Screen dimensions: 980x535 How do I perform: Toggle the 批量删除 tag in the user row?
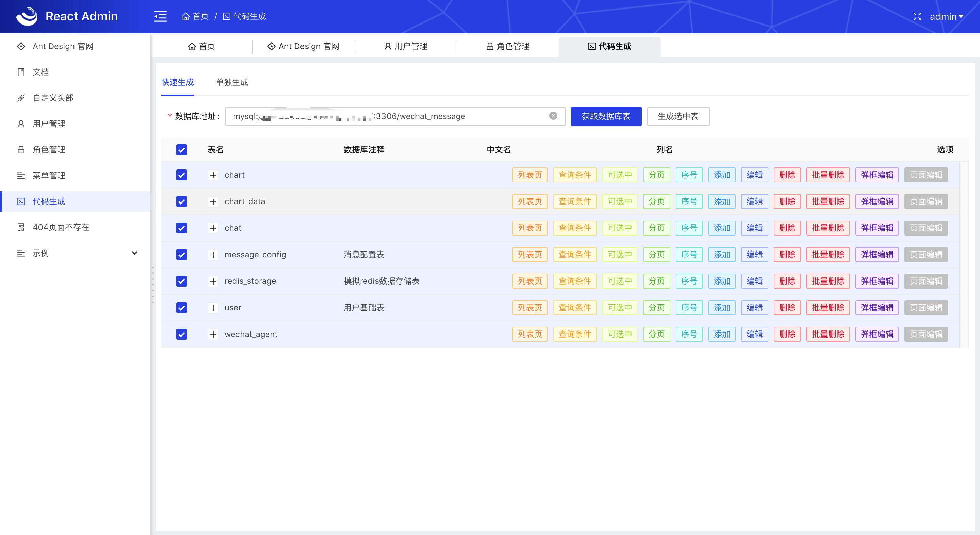[828, 307]
